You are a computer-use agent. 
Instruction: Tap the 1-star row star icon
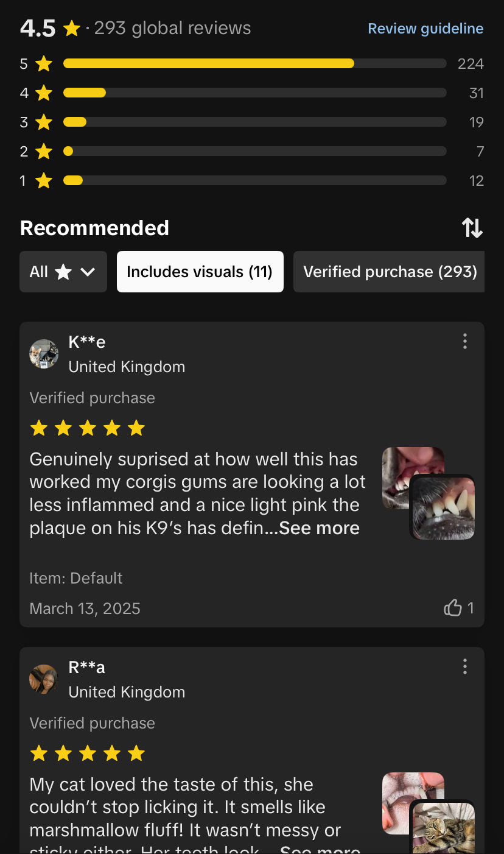pyautogui.click(x=44, y=180)
